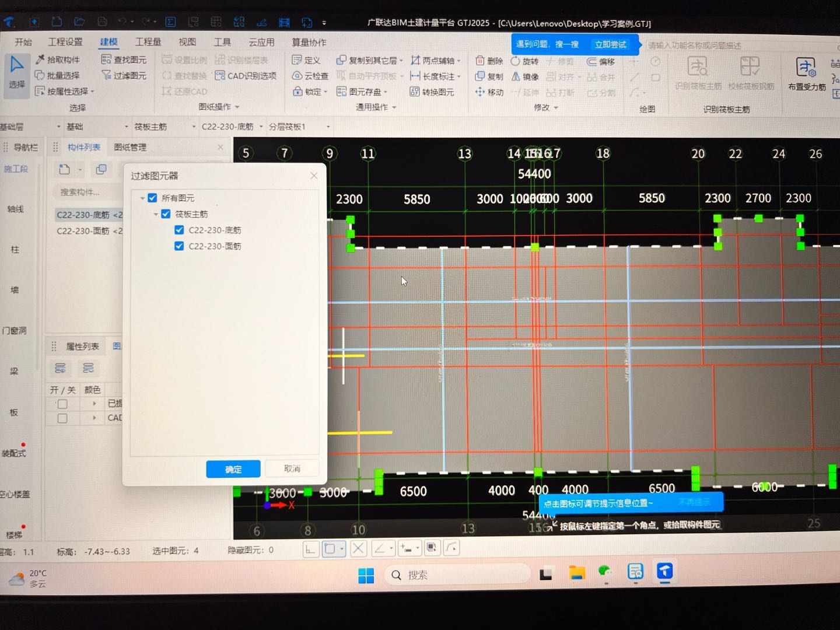Click the 校核筏板钢筋 icon
The width and height of the screenshot is (840, 630).
(x=751, y=73)
